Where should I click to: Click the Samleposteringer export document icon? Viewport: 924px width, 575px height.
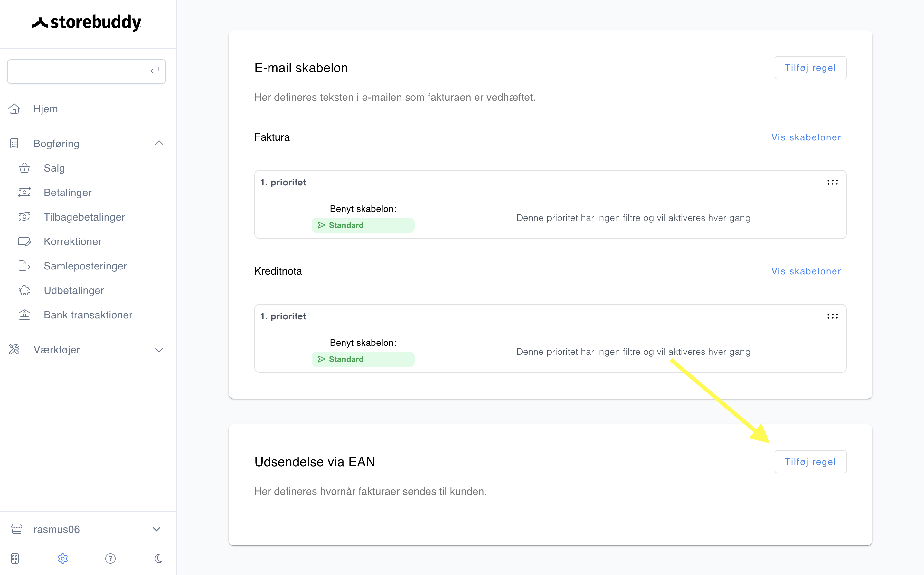[25, 265]
